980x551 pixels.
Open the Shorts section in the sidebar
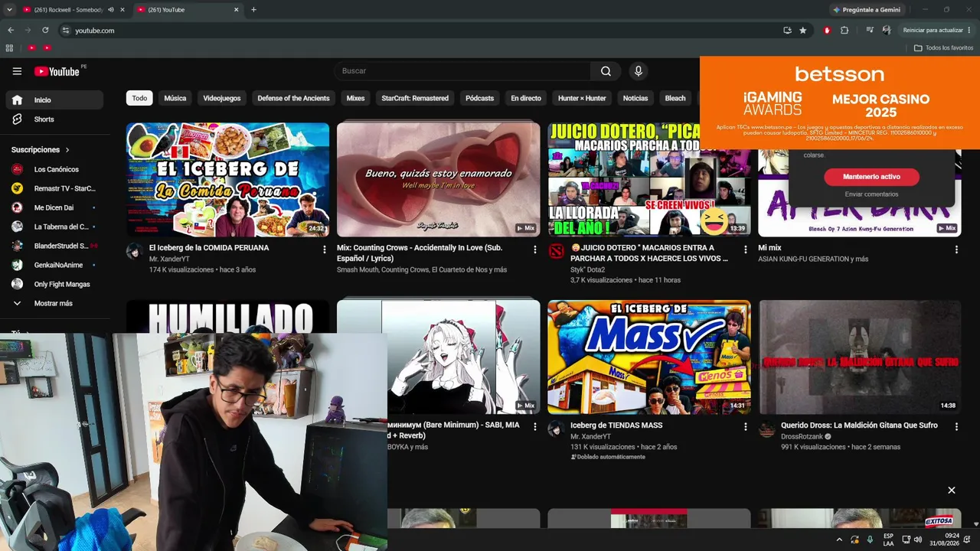tap(54, 119)
